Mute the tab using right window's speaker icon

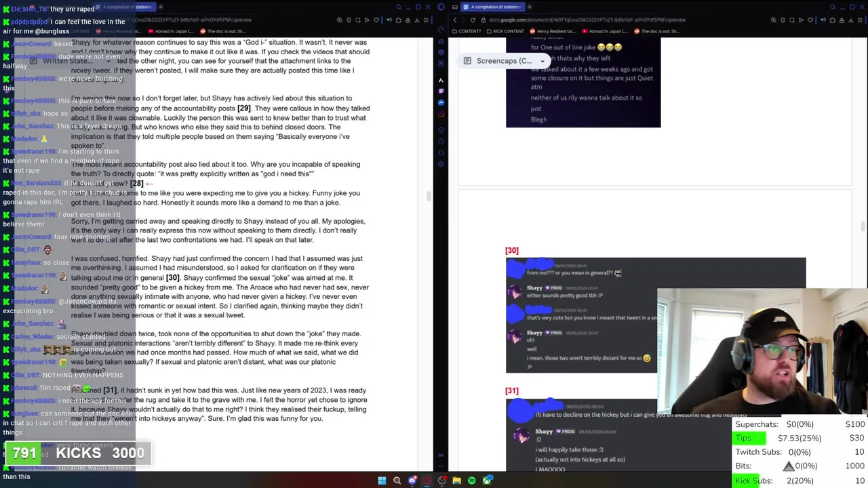[823, 20]
